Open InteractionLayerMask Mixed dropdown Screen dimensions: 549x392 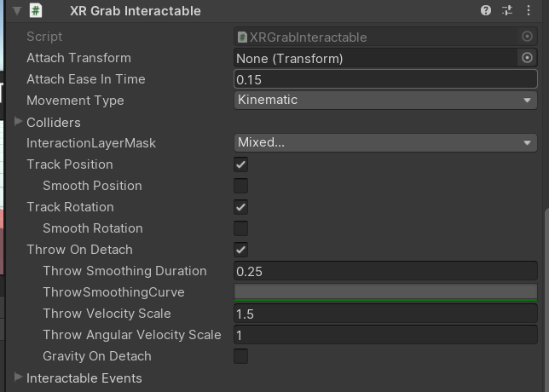(385, 143)
